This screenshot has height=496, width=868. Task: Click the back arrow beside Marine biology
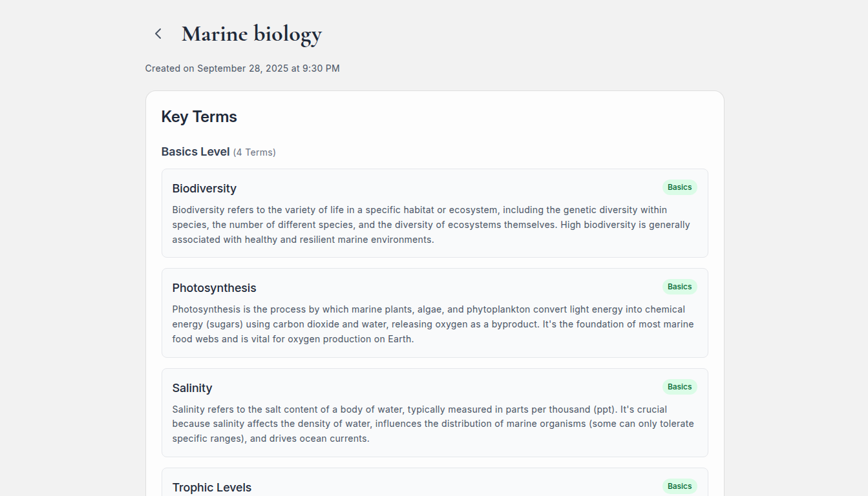click(x=158, y=34)
